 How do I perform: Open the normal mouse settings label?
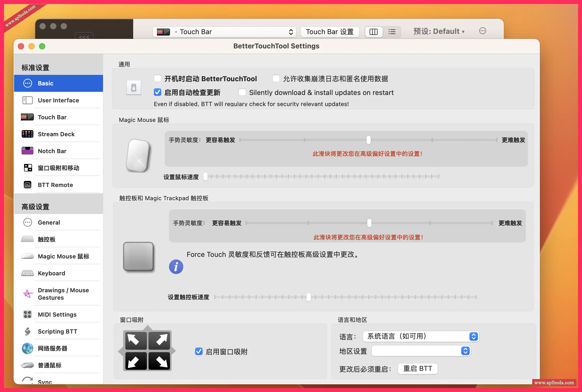[x=50, y=365]
